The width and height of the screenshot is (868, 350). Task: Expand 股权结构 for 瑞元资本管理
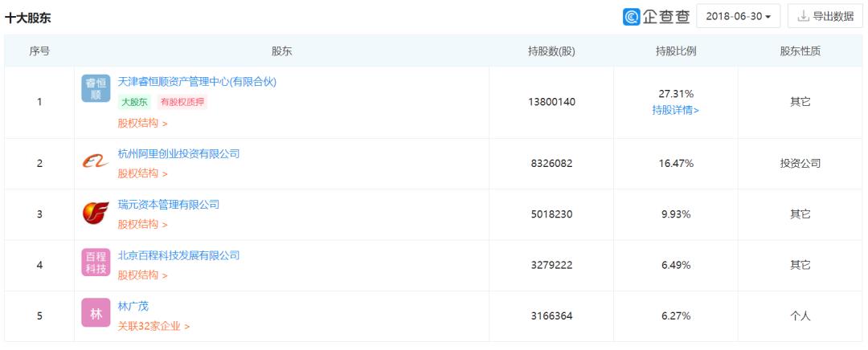142,225
